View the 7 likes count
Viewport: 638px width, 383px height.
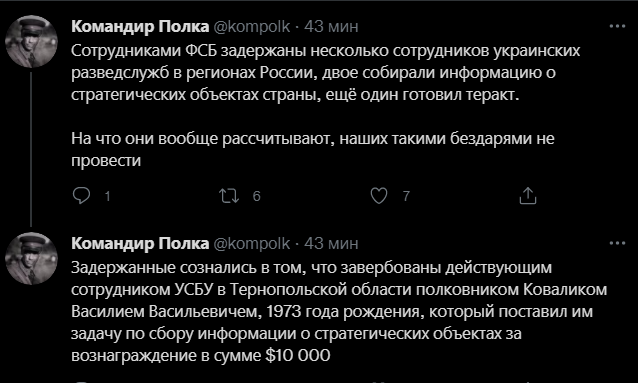point(406,197)
